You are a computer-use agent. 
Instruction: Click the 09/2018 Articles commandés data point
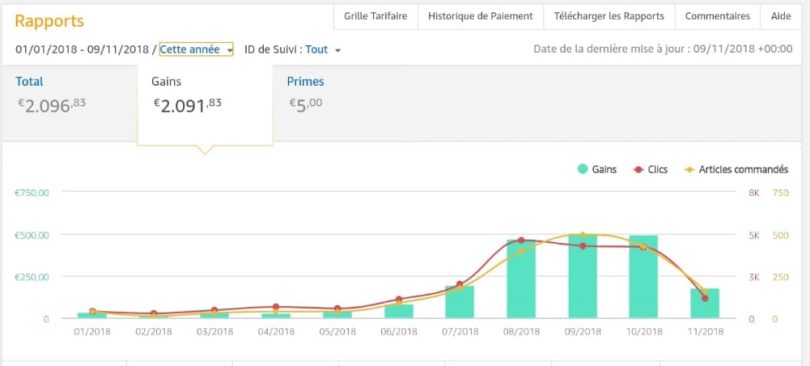pyautogui.click(x=583, y=235)
